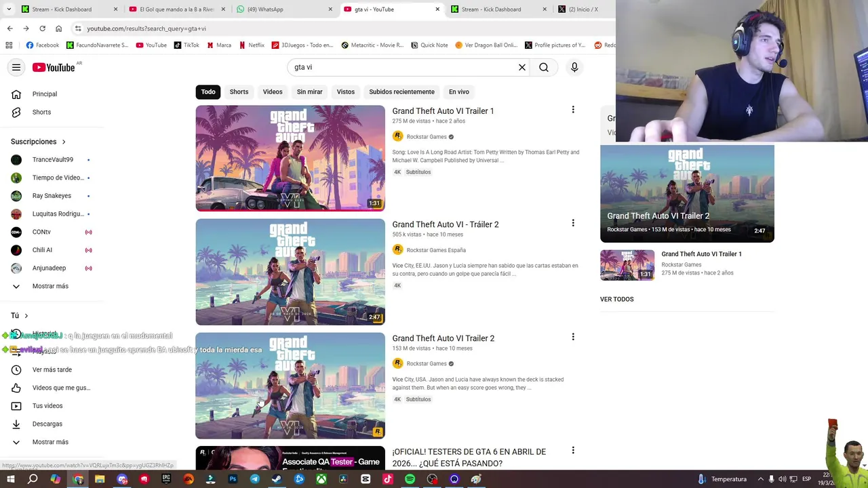Image resolution: width=868 pixels, height=488 pixels.
Task: Expand subscriptions with Mostrar más
Action: click(51, 286)
